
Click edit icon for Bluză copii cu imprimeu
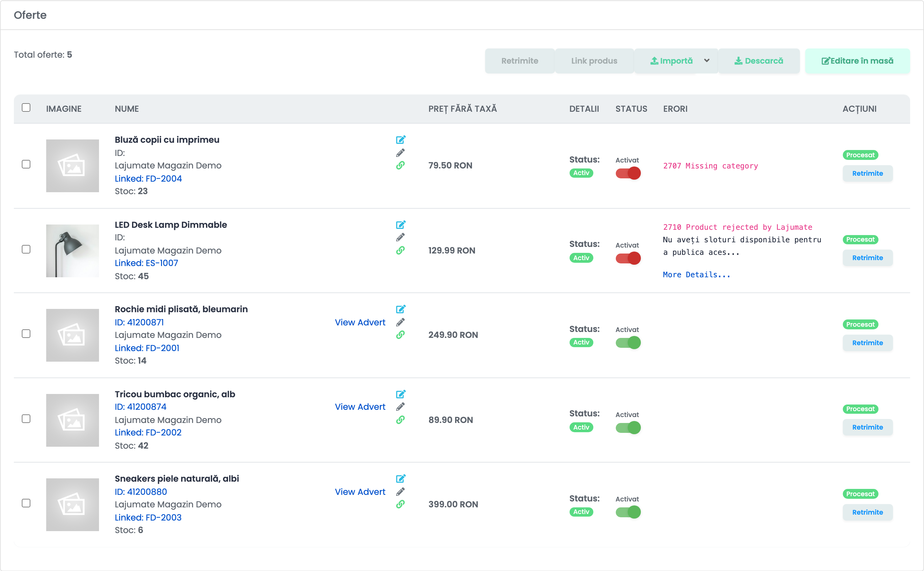coord(401,140)
